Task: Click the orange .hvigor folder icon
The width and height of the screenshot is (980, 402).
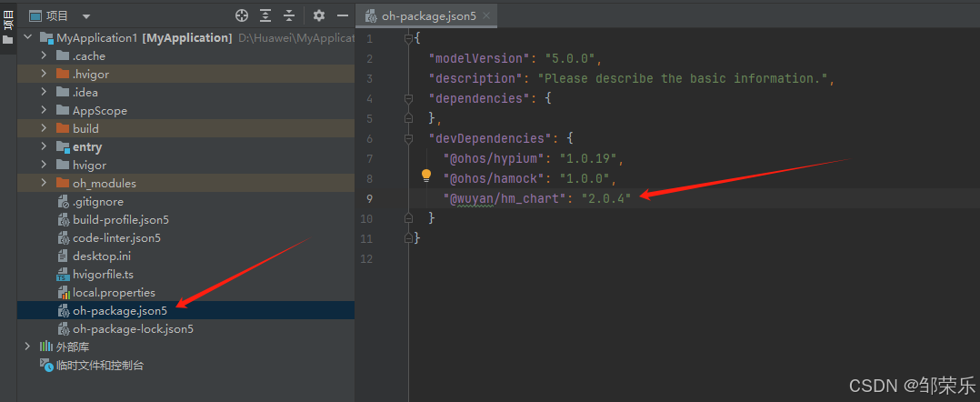Action: pos(63,74)
